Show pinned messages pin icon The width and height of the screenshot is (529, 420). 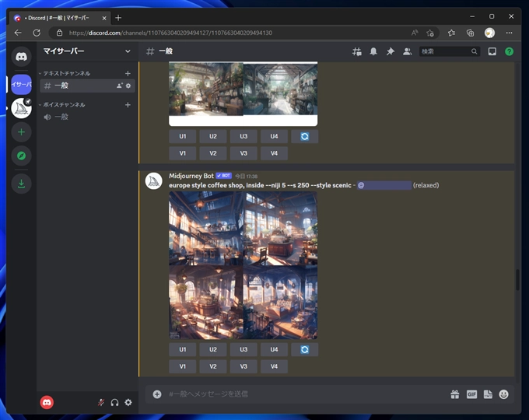point(391,51)
